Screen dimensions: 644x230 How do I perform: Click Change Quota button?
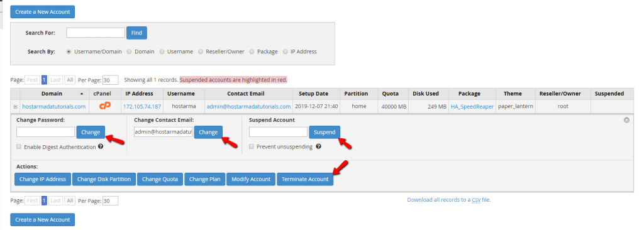tap(160, 179)
